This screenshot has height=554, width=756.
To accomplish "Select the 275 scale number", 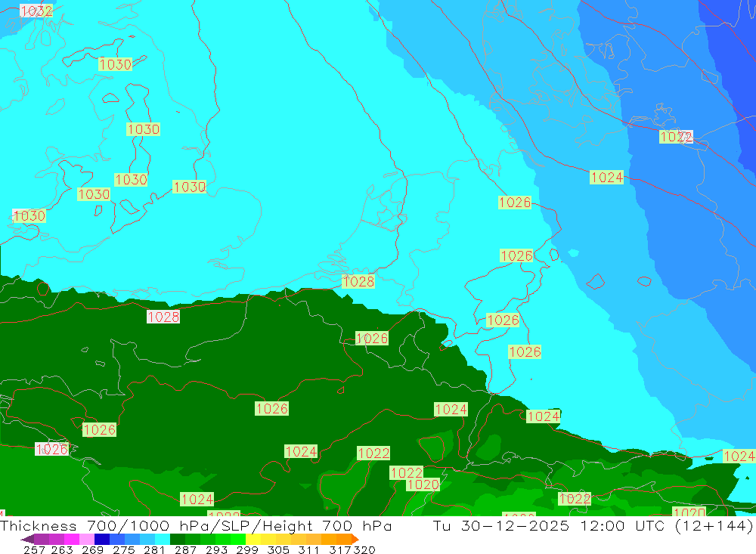I will click(124, 549).
